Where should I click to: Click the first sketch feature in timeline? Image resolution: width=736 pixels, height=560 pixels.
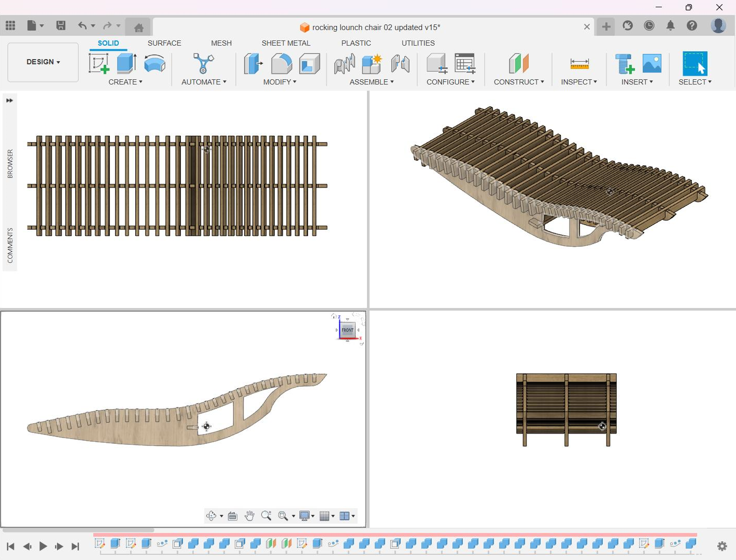tap(100, 543)
